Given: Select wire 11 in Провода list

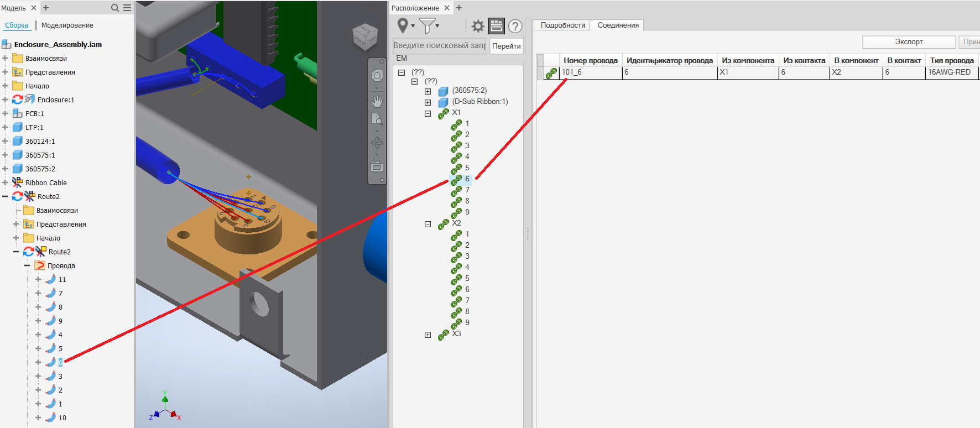Looking at the screenshot, I should coord(62,279).
